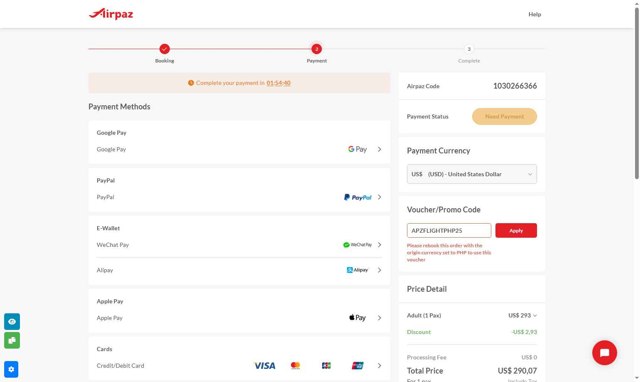The width and height of the screenshot is (640, 382).
Task: Select Alipay payment row
Action: coord(239,270)
